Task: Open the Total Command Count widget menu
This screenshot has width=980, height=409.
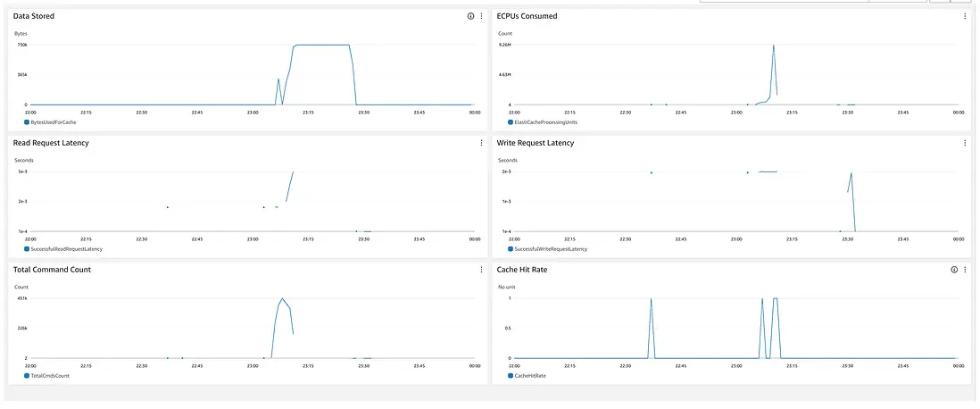Action: [x=481, y=270]
